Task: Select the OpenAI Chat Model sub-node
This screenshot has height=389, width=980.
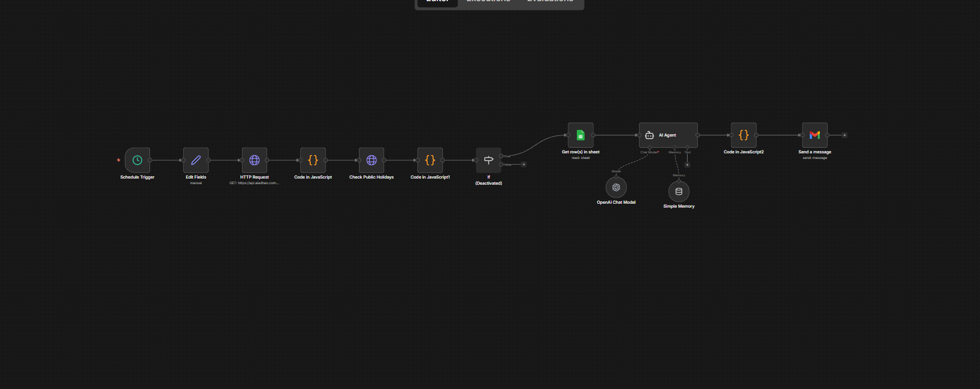Action: pyautogui.click(x=616, y=188)
